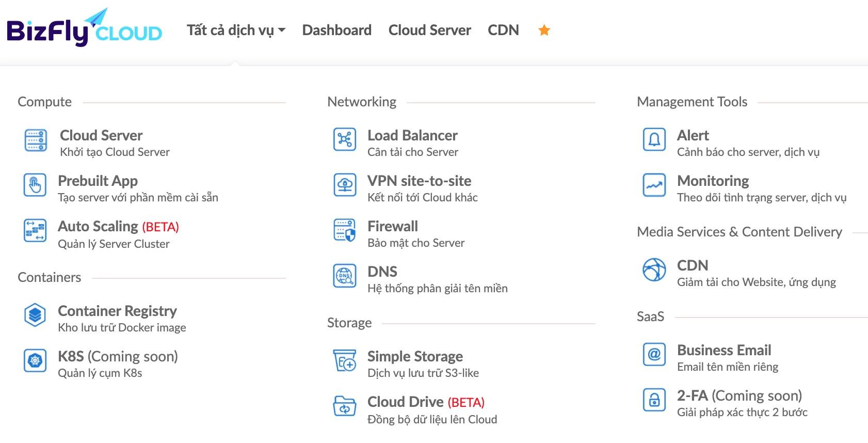Open the Business Email link
Image resolution: width=868 pixels, height=443 pixels.
pyautogui.click(x=724, y=350)
